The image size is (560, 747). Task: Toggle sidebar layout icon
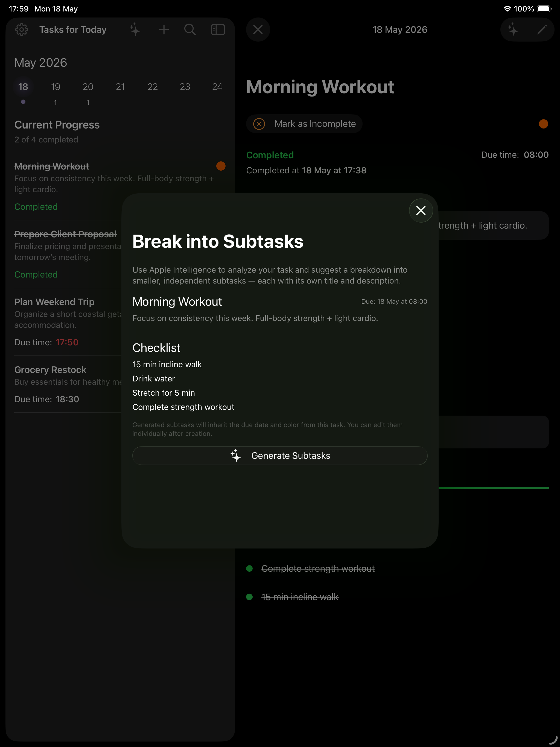(218, 30)
